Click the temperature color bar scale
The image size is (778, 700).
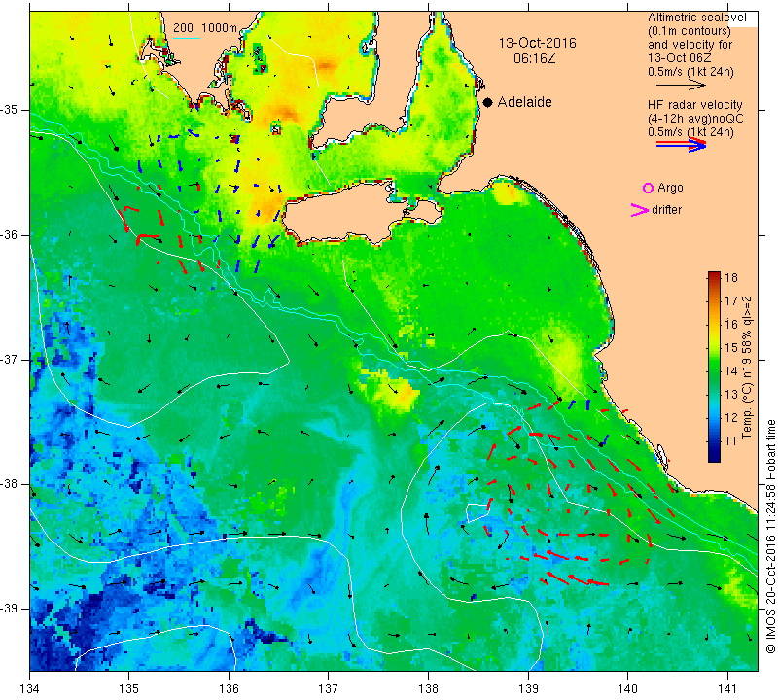pos(714,367)
